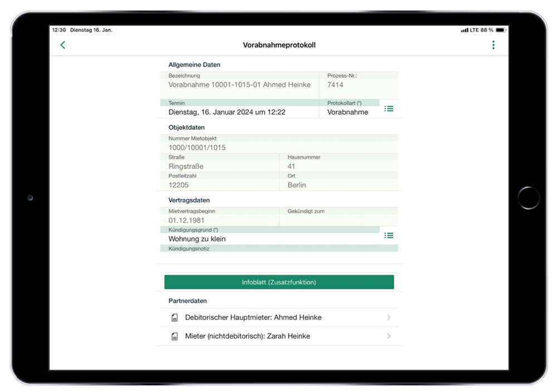557x392 pixels.
Task: Expand the Ahmed Heinke row via its chevron
Action: pos(388,317)
